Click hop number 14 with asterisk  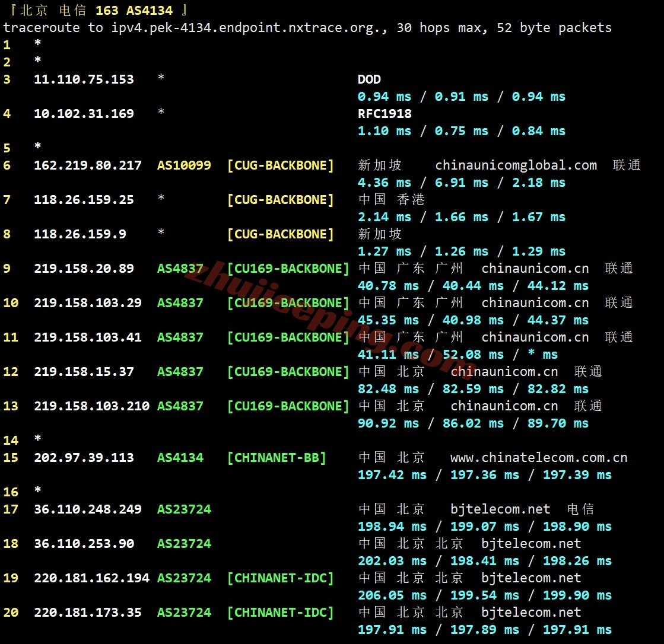pos(11,441)
